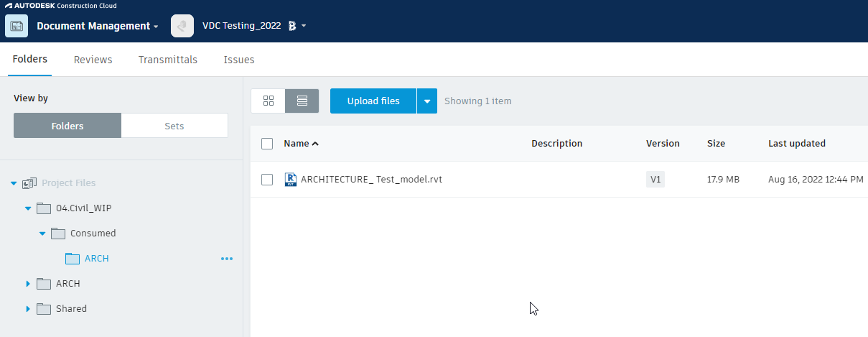Click the Showing 1 item label

tap(478, 101)
